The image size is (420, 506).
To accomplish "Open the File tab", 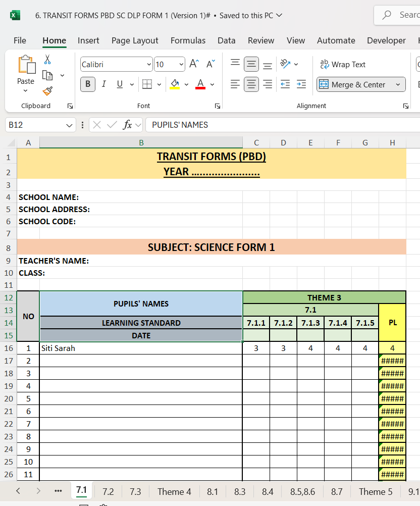I will [20, 41].
